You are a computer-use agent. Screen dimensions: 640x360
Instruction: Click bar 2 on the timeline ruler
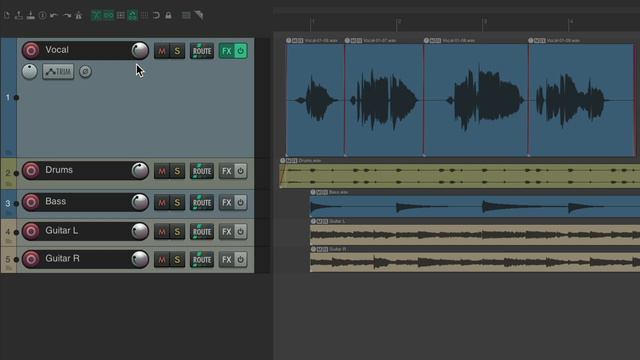399,21
